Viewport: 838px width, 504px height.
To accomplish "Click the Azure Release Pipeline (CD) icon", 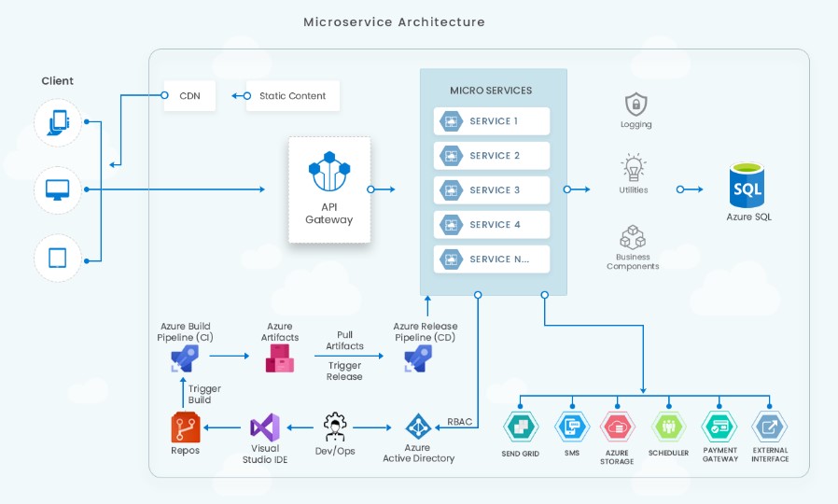I will click(418, 358).
